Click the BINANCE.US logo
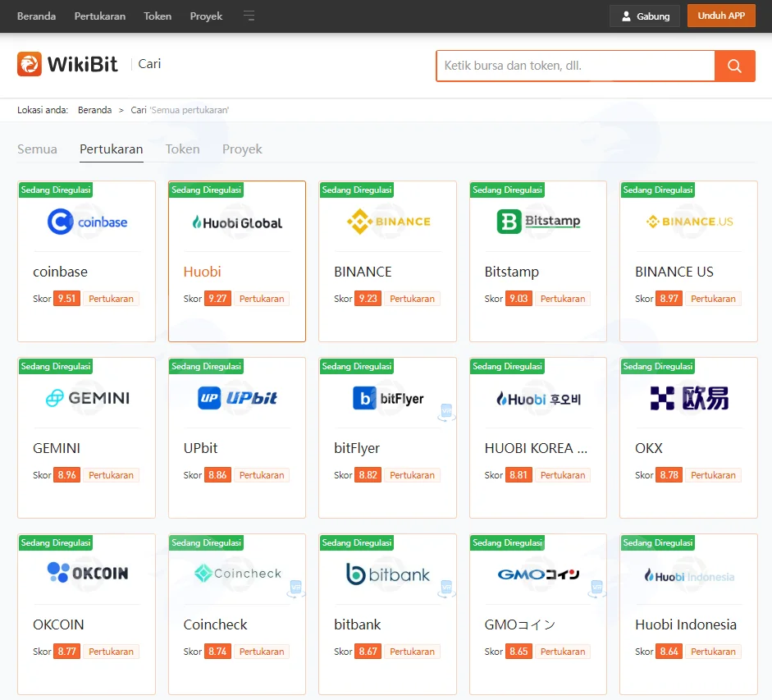 pos(689,222)
